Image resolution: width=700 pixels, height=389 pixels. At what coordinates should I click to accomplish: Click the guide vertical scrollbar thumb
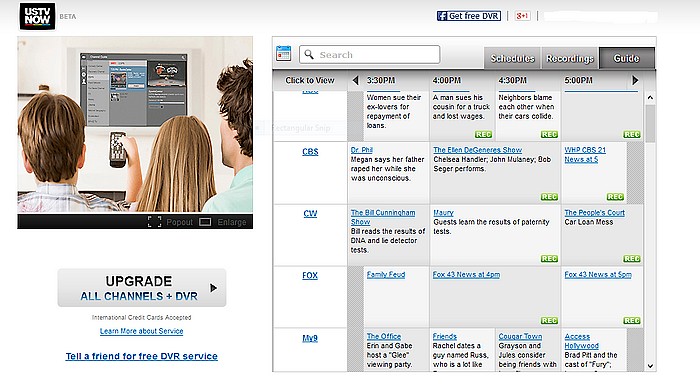[x=650, y=124]
